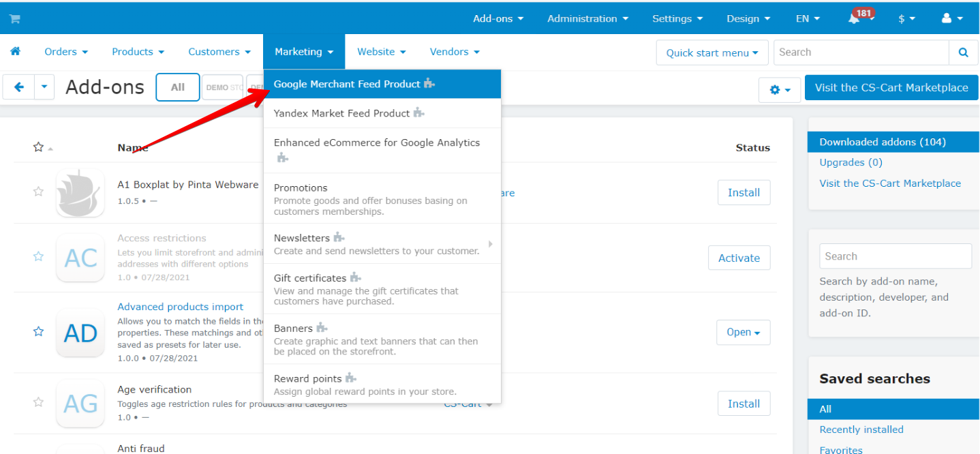980x454 pixels.
Task: Open the Products menu
Action: 138,51
